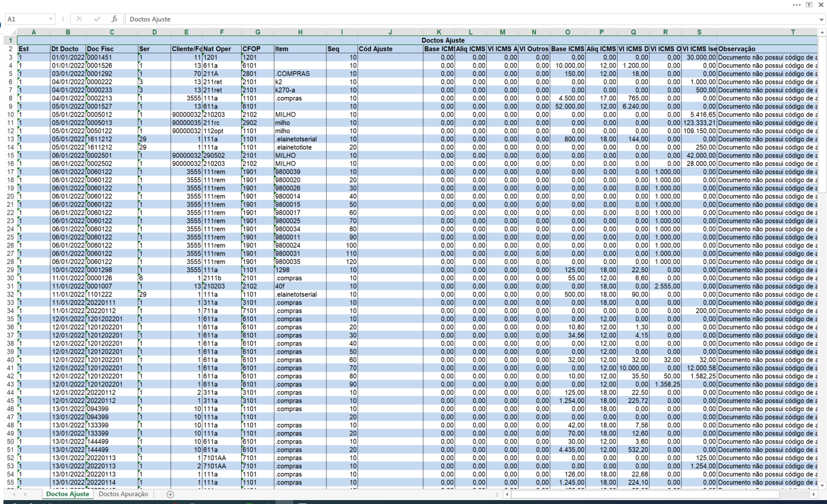
Task: Click cell with value 2.555,00
Action: click(665, 286)
